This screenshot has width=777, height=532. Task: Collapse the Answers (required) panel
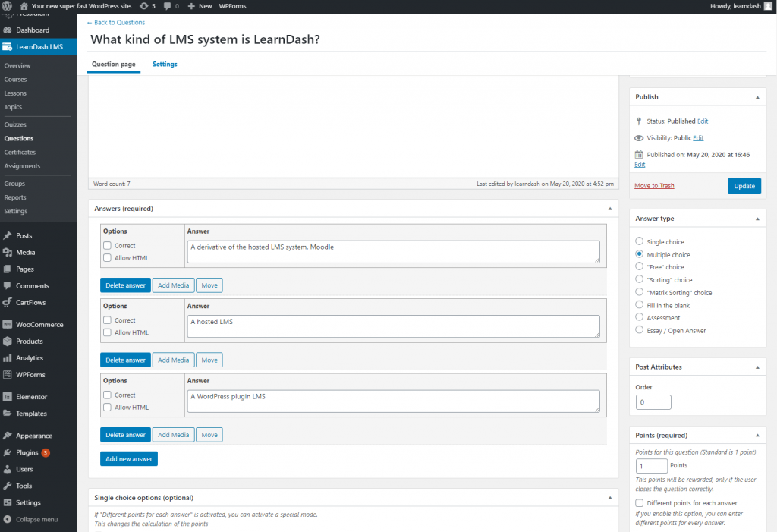pyautogui.click(x=609, y=208)
